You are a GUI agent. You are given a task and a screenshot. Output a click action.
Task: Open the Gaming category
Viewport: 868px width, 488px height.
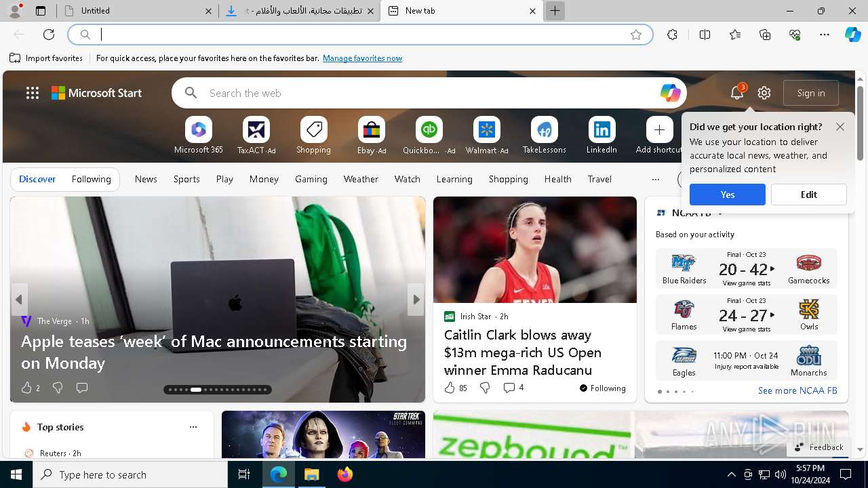click(311, 179)
